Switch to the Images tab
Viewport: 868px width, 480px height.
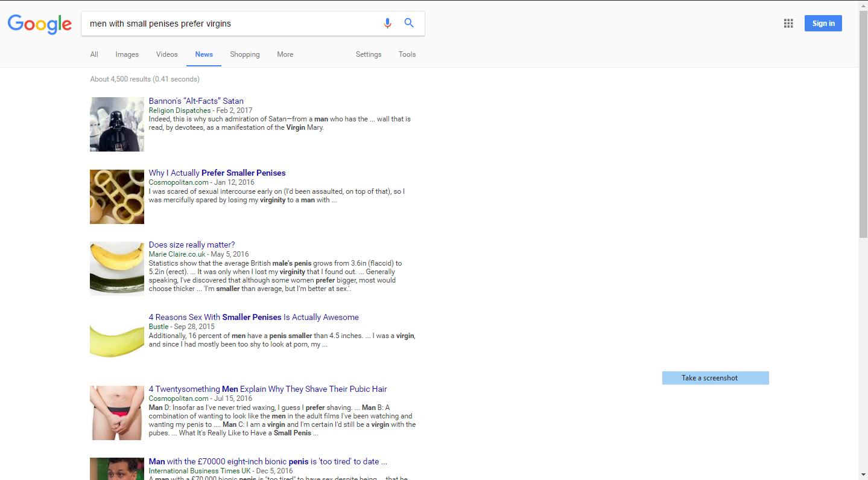(x=127, y=54)
